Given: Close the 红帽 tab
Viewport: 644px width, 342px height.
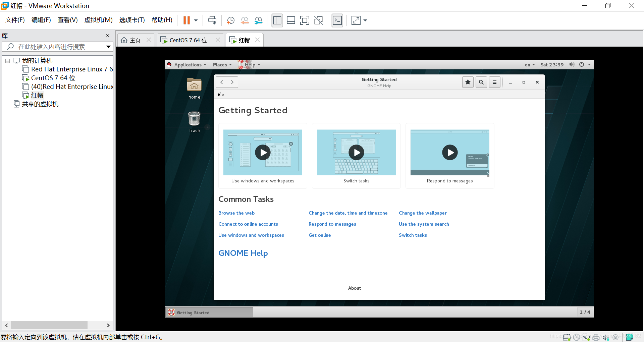Looking at the screenshot, I should 257,40.
